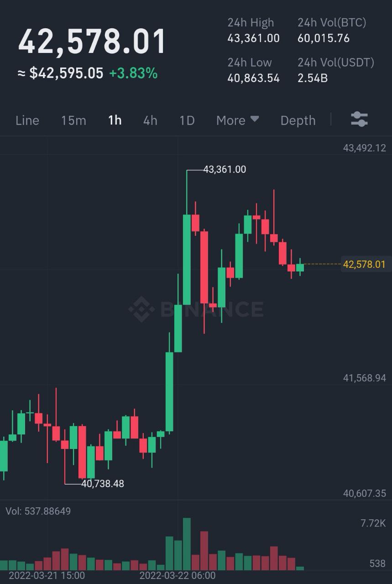Select the tall green candle reaching 43,361
This screenshot has height=584, width=392.
tap(187, 237)
